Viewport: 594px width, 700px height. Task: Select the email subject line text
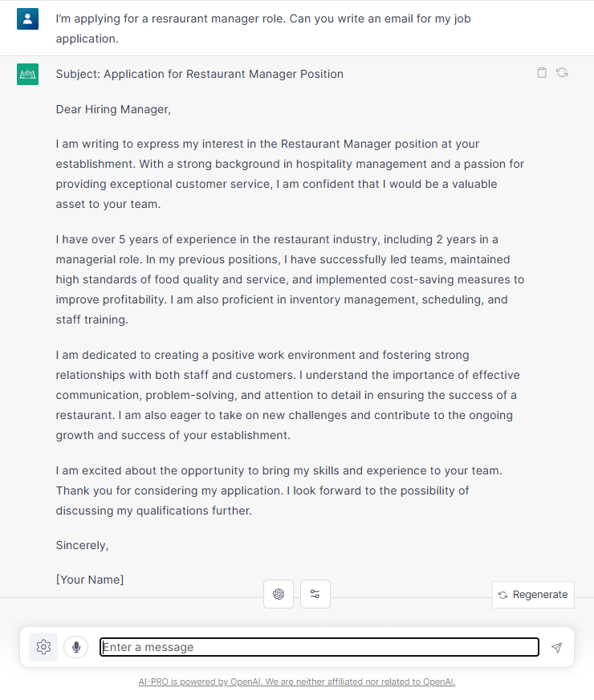199,73
